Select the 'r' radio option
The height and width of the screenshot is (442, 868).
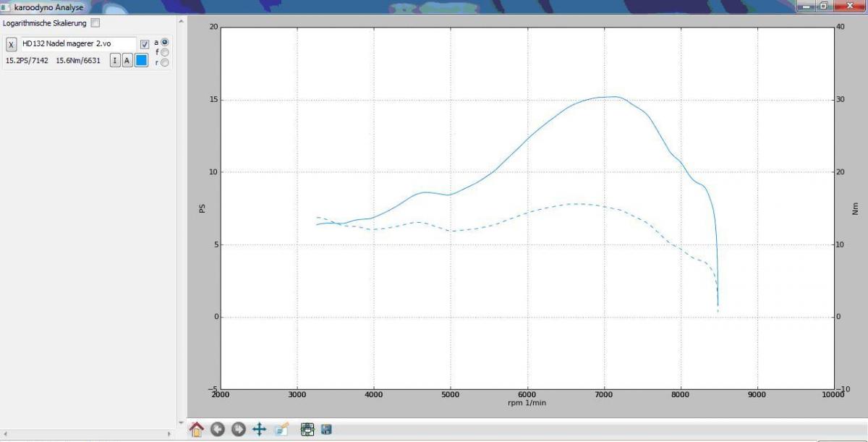[x=165, y=62]
